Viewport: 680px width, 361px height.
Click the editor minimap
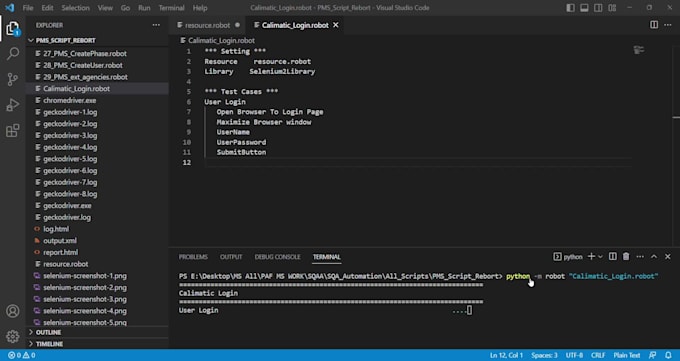pyautogui.click(x=638, y=50)
